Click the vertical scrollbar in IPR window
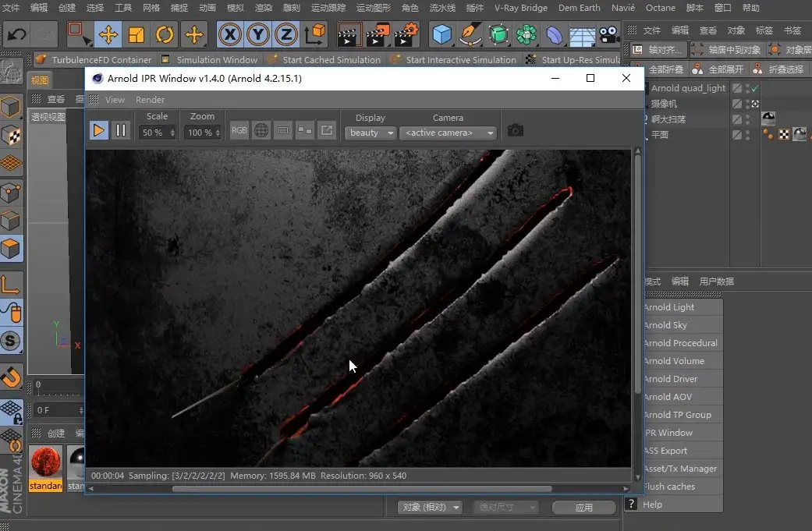812x531 pixels. pyautogui.click(x=637, y=274)
